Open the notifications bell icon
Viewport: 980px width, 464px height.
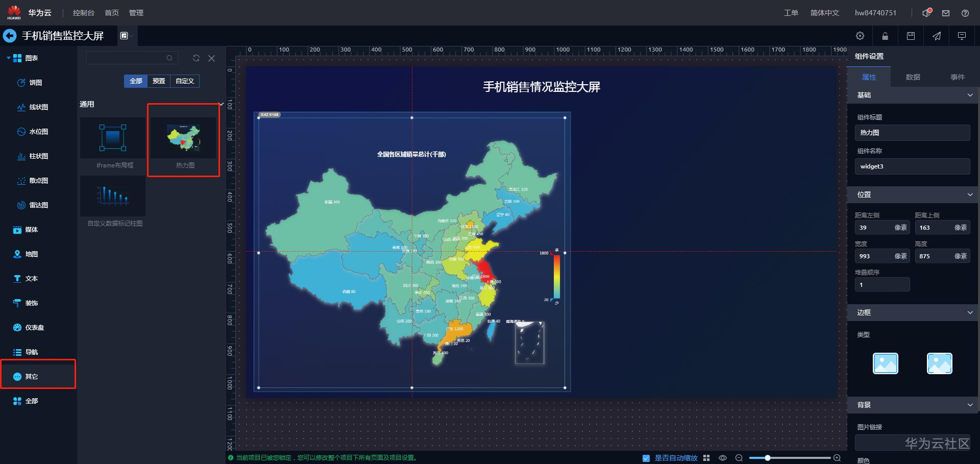tap(927, 13)
